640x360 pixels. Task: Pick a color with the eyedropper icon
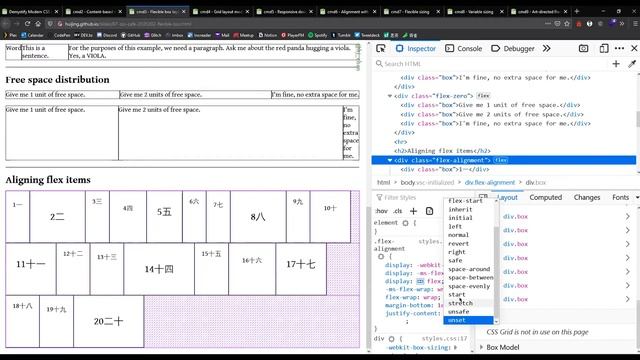[632, 64]
